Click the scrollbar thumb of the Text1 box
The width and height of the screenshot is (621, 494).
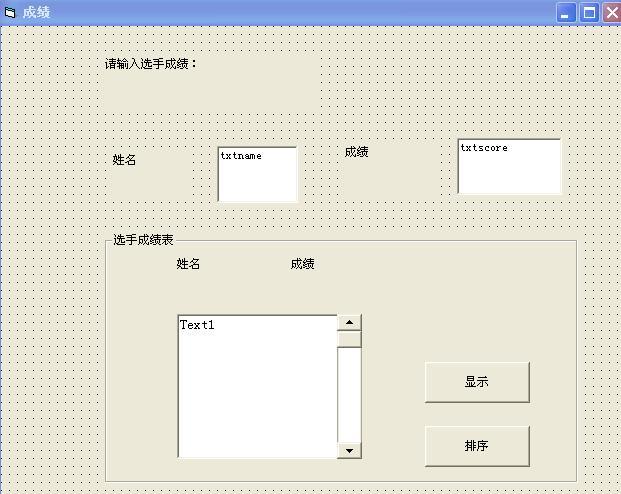click(349, 339)
